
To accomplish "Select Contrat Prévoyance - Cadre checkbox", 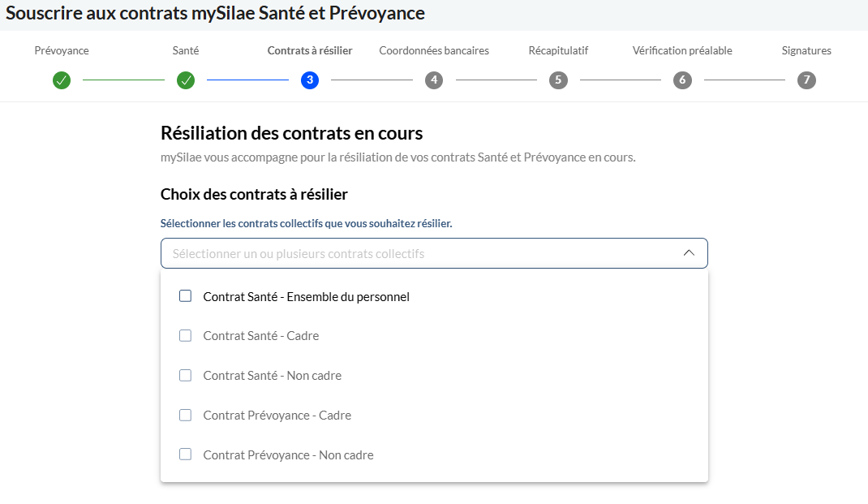I will (x=186, y=416).
